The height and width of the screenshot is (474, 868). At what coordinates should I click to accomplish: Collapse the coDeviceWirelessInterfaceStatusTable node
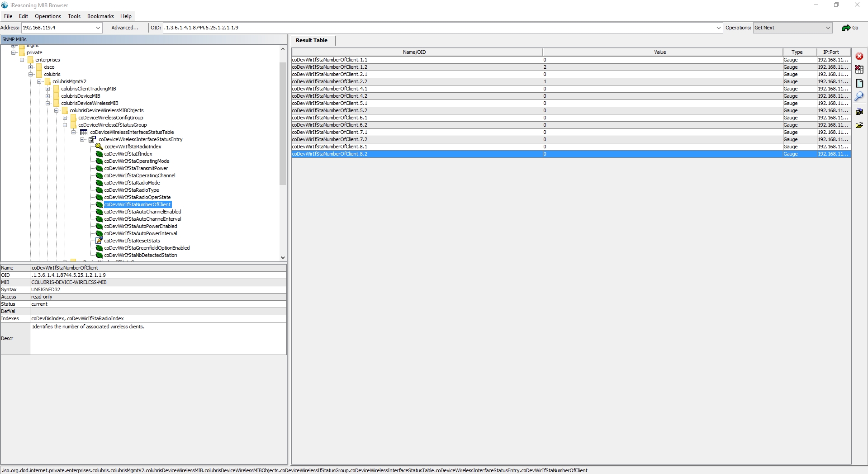[74, 132]
